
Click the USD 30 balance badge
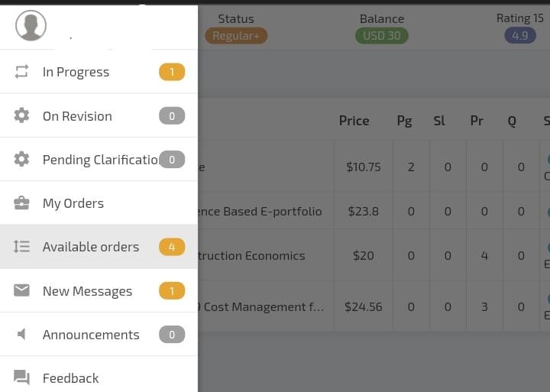point(382,36)
